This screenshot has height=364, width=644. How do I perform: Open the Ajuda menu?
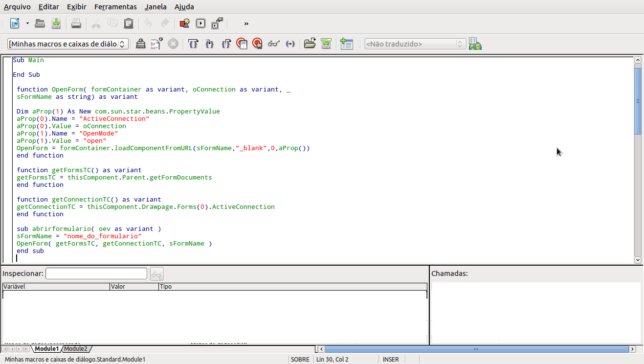tap(184, 7)
